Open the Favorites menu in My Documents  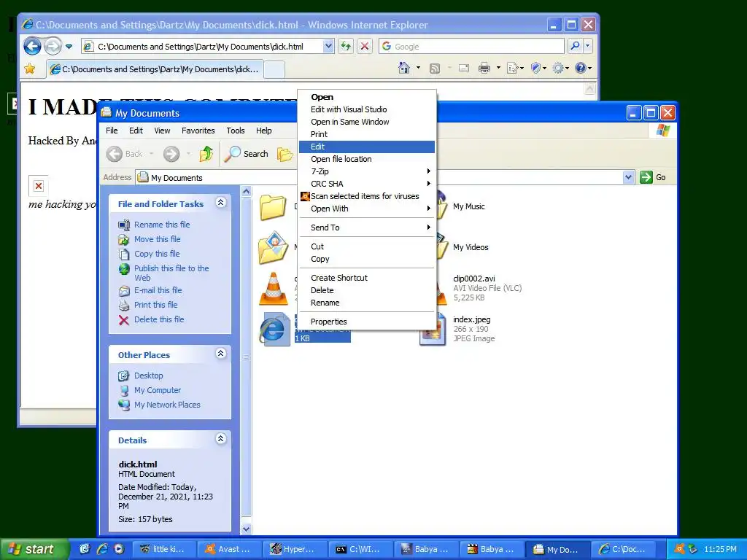198,131
